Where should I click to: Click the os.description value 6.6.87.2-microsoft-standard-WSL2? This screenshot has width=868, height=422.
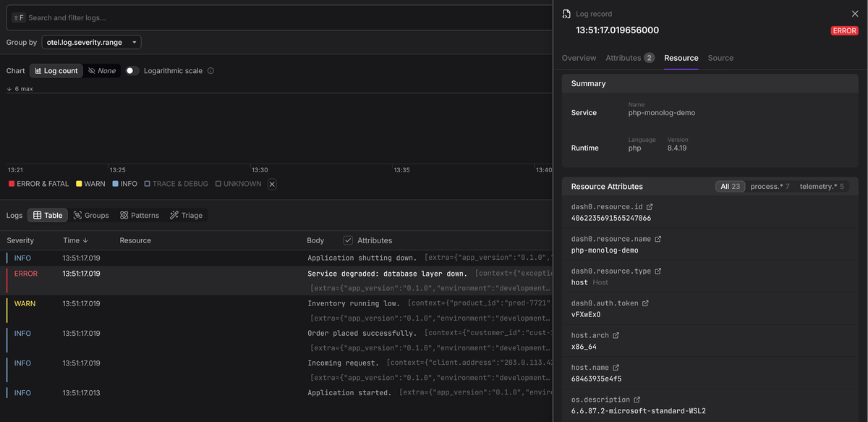tap(639, 410)
